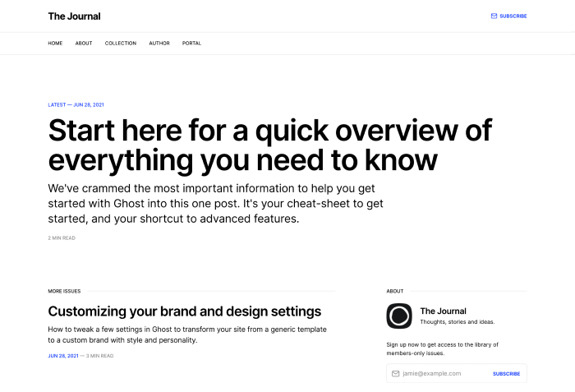Click the envelope icon beside header Subscribe
The width and height of the screenshot is (575, 392).
(494, 16)
